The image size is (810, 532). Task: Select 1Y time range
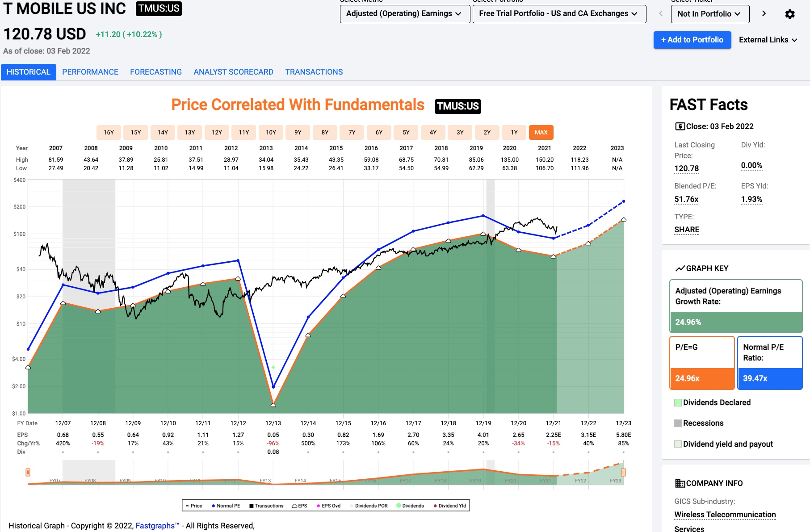[514, 132]
